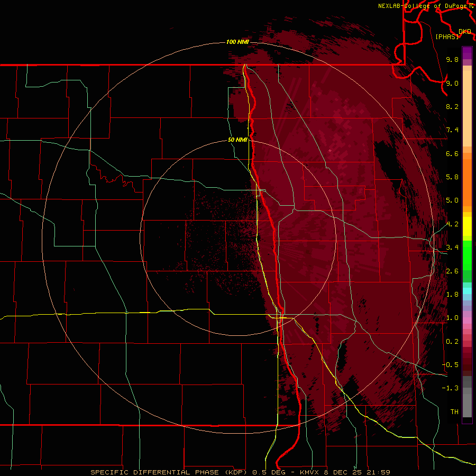Click the 5.0 legend value

coord(452,200)
